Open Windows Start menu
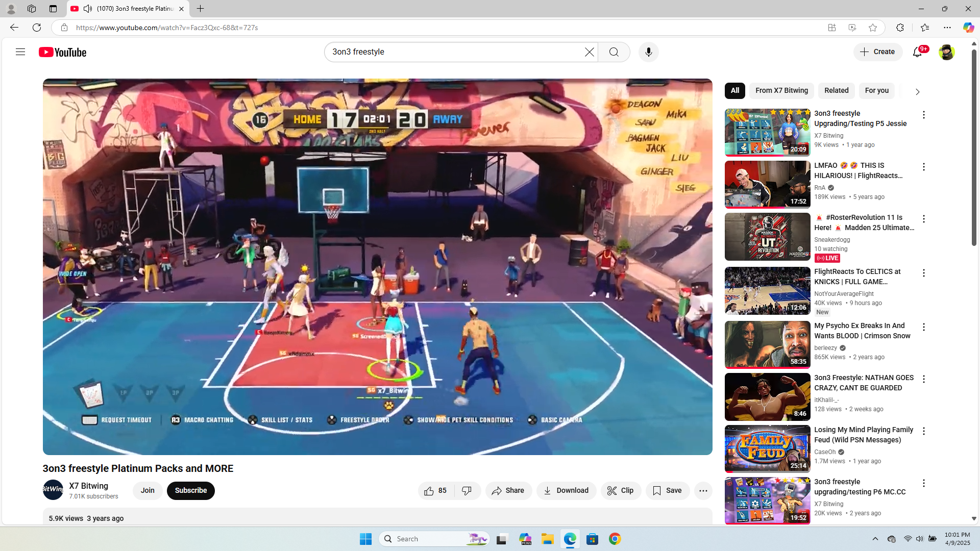The width and height of the screenshot is (980, 551). pyautogui.click(x=366, y=539)
